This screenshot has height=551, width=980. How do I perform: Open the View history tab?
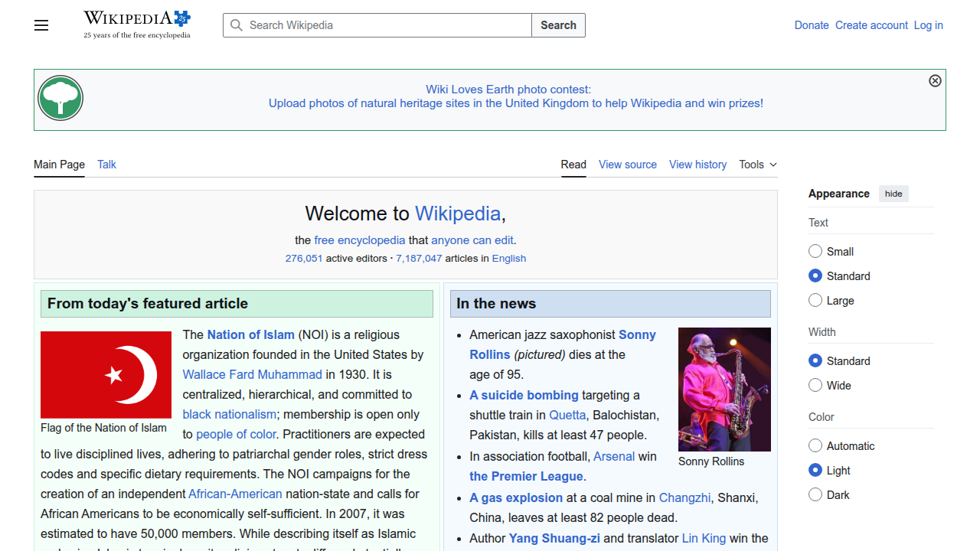tap(697, 165)
